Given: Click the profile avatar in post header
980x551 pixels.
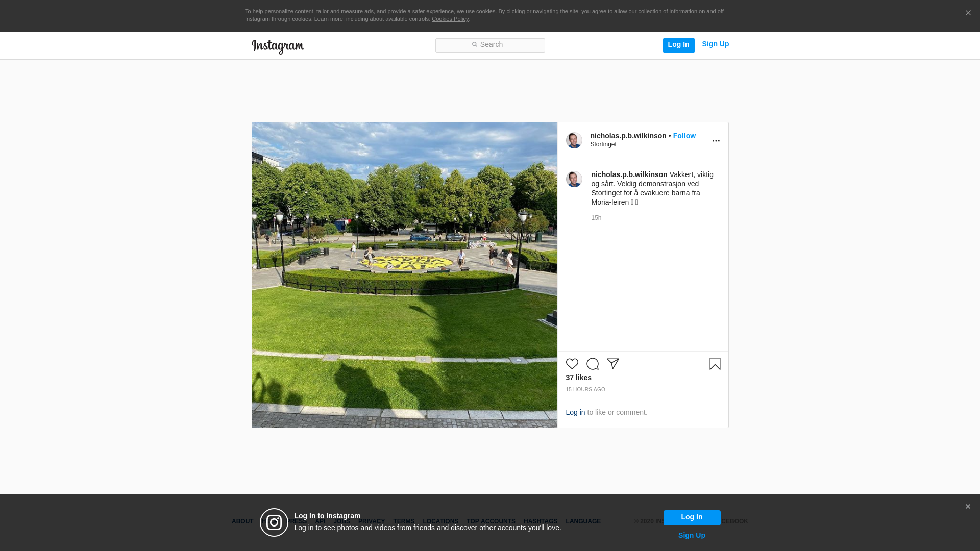Looking at the screenshot, I should click(x=574, y=140).
